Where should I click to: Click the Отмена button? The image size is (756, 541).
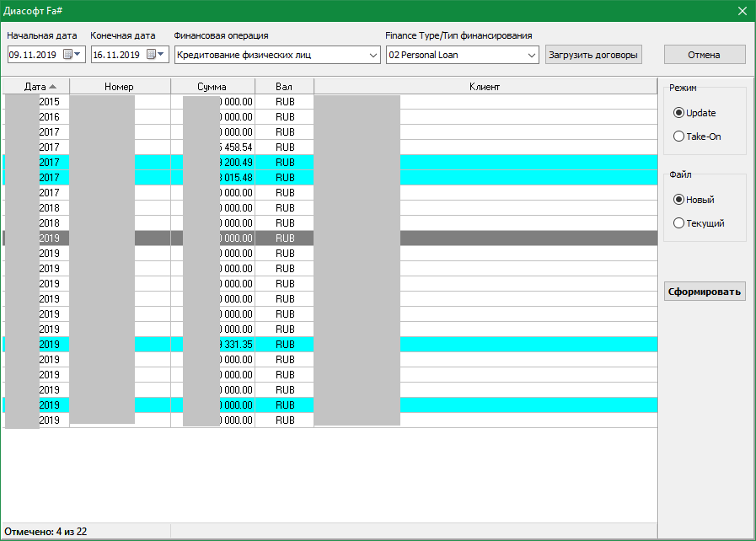[704, 55]
